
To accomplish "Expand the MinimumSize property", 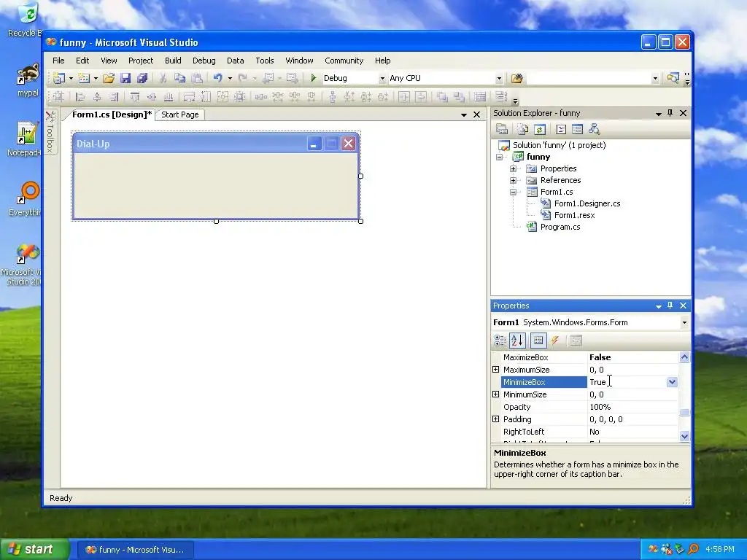I will coord(495,394).
